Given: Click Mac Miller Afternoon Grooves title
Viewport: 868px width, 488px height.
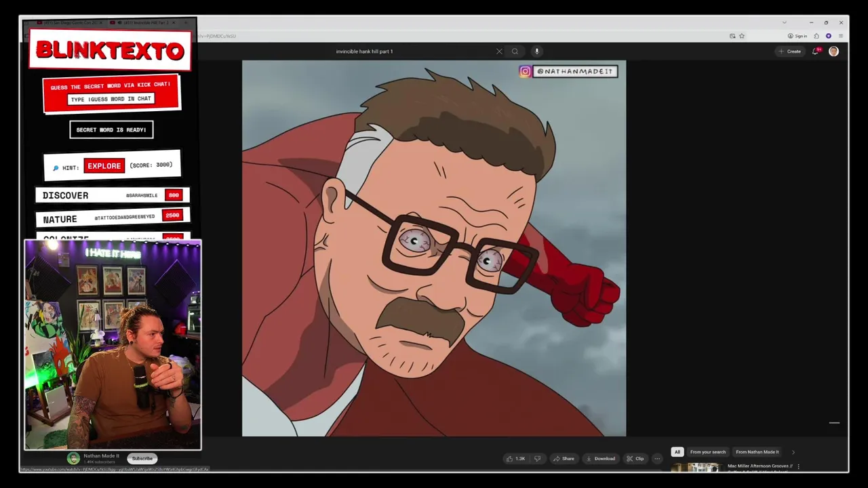Looking at the screenshot, I should [759, 466].
